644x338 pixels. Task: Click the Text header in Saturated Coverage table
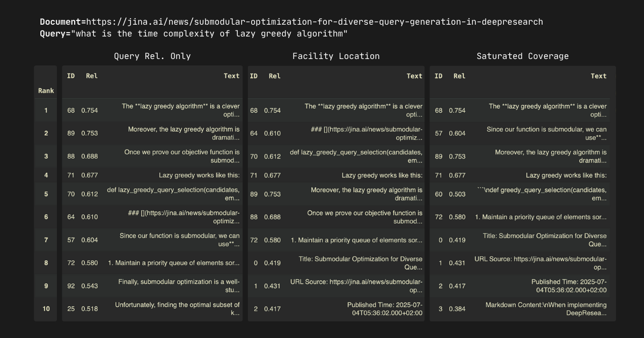point(598,76)
